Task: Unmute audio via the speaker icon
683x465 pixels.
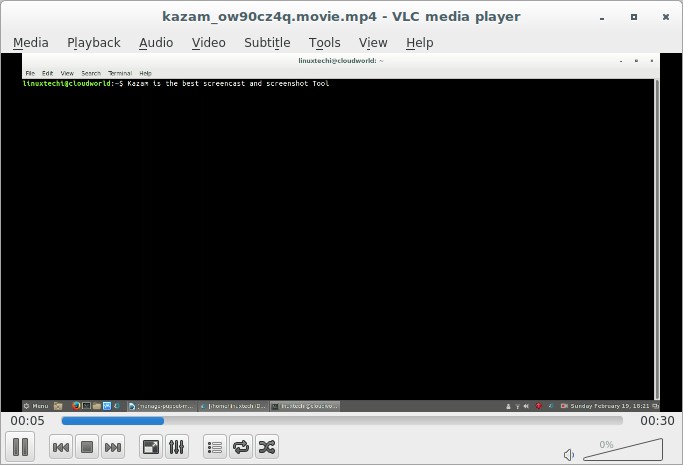Action: [x=568, y=455]
